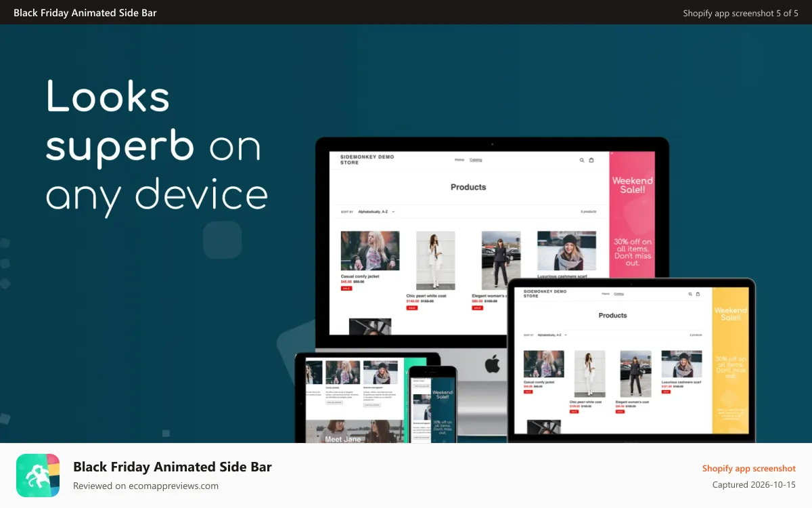Click the Products heading on the desktop monitor
The image size is (812, 508).
[x=468, y=187]
